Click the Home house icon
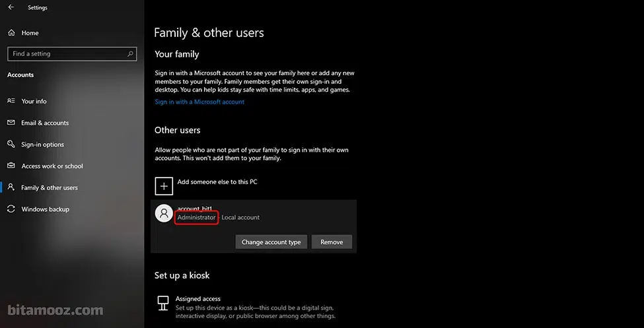The image size is (644, 328). (11, 32)
